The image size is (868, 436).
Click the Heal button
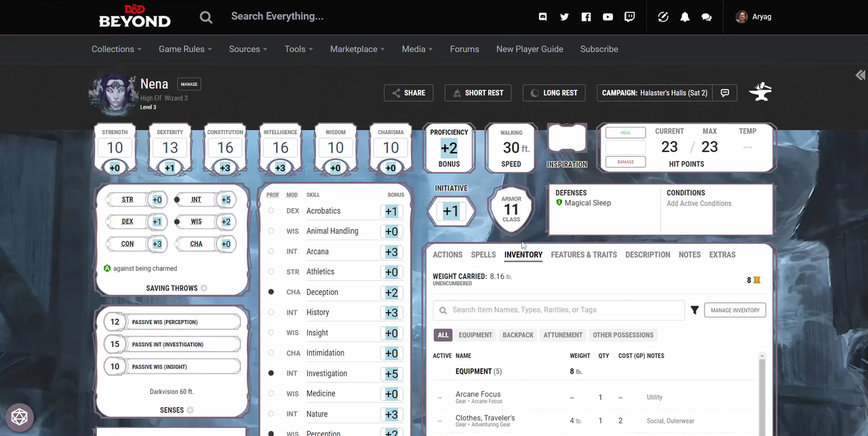click(626, 133)
